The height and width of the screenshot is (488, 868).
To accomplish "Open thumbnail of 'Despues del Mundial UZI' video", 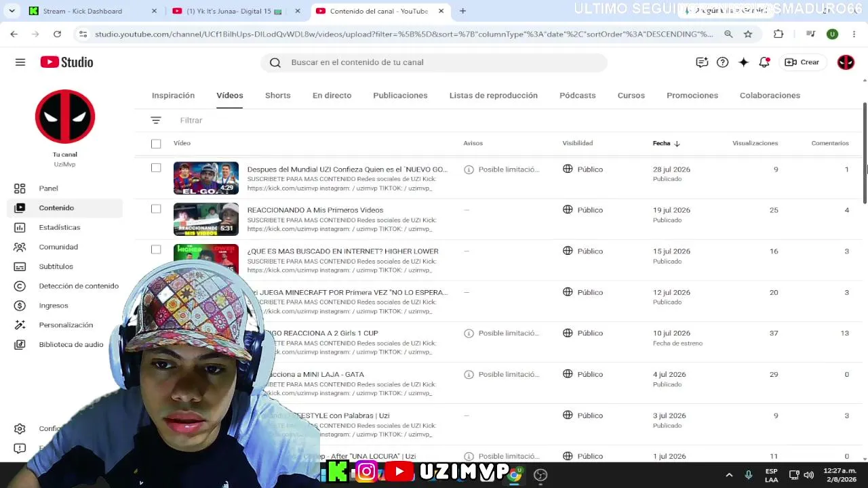I will (206, 178).
